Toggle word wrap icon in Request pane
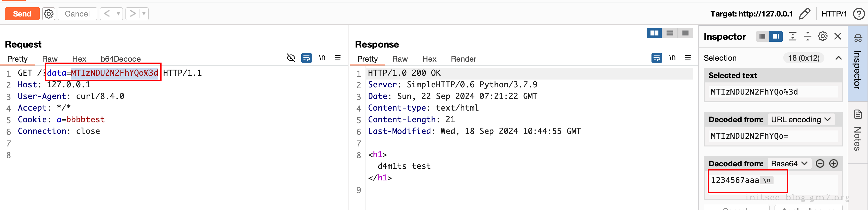868x210 pixels. click(x=306, y=58)
